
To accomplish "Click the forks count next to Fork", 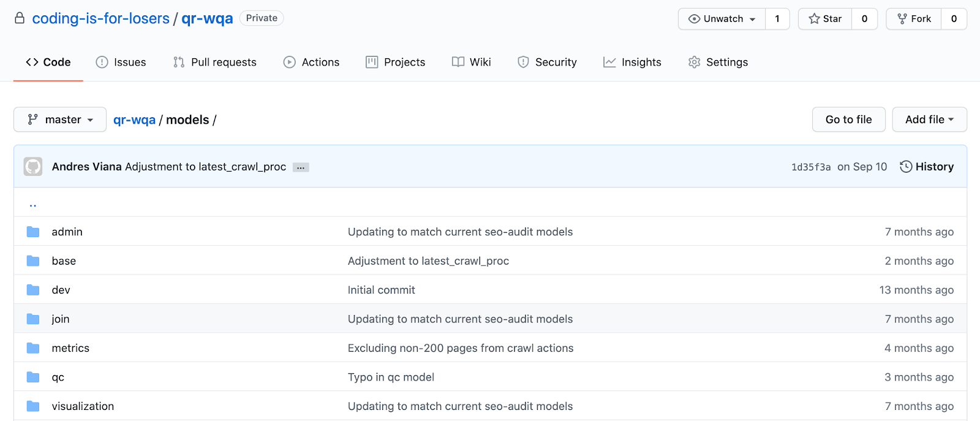I will click(x=954, y=19).
